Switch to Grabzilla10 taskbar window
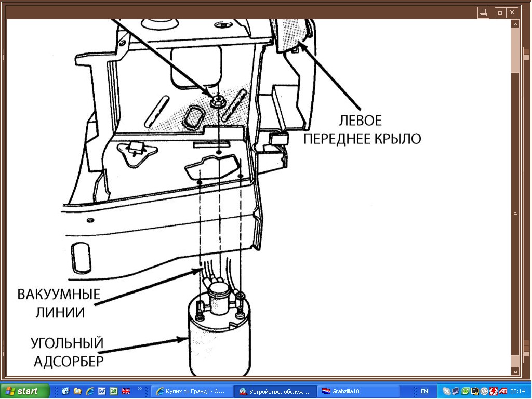This screenshot has width=532, height=399. click(357, 391)
